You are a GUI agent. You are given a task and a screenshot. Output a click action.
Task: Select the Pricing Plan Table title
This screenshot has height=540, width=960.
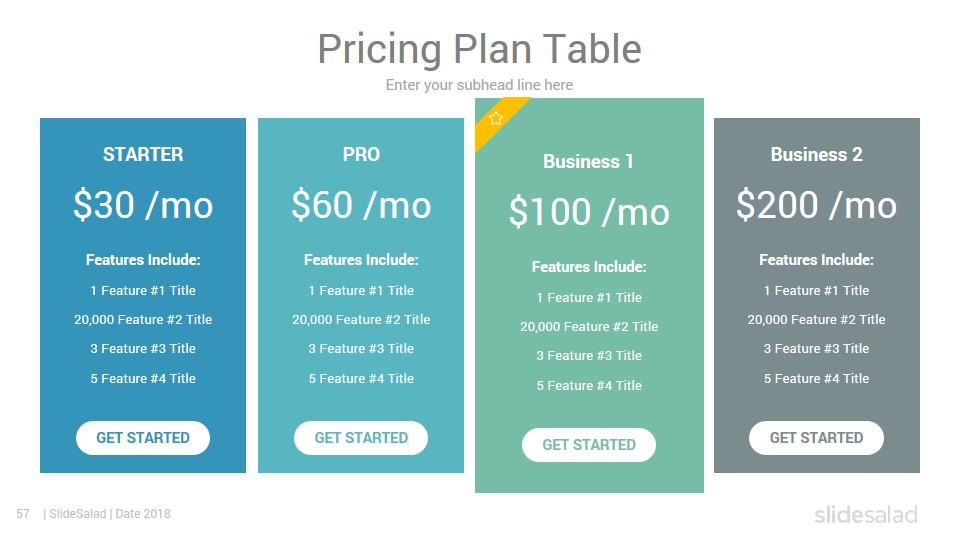click(x=479, y=49)
